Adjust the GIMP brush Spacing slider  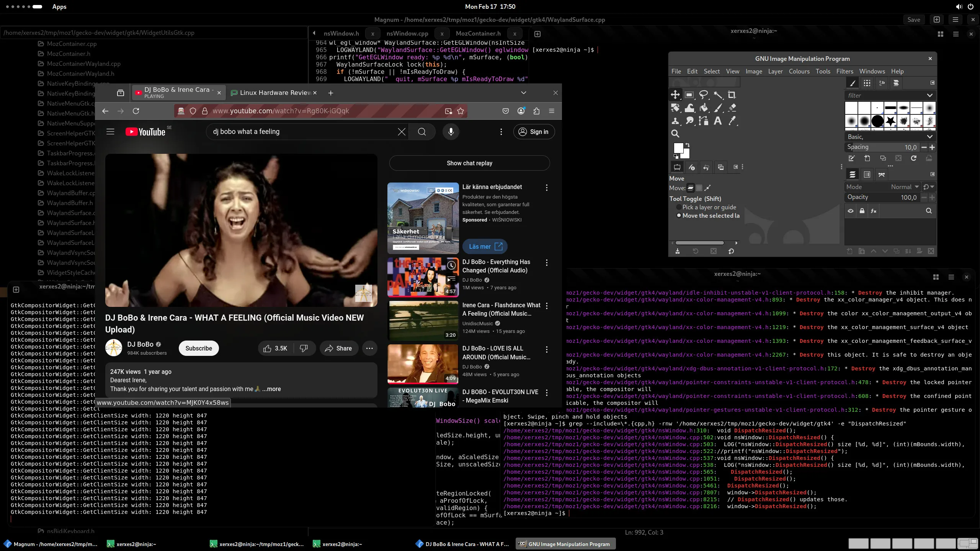[x=882, y=147]
